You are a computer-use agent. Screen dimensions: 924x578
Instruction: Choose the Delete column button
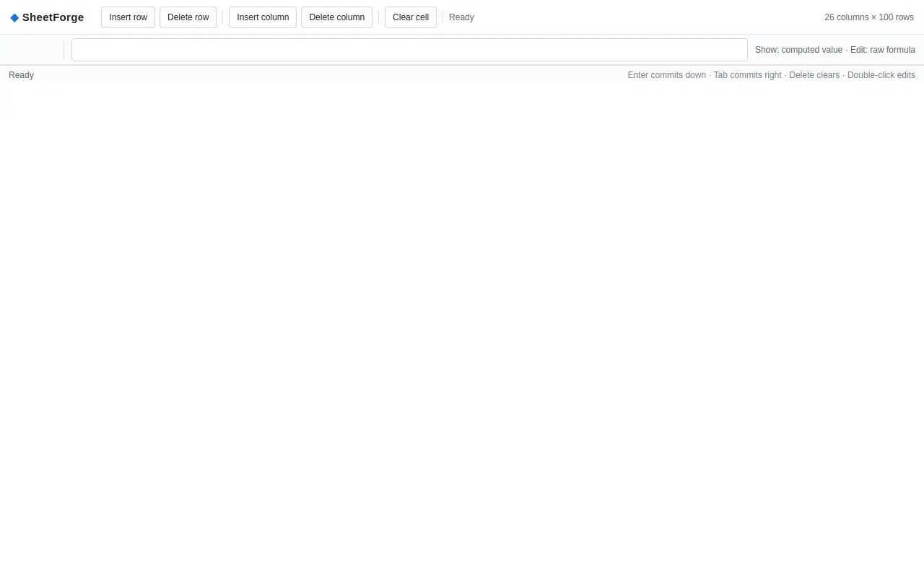tap(336, 17)
